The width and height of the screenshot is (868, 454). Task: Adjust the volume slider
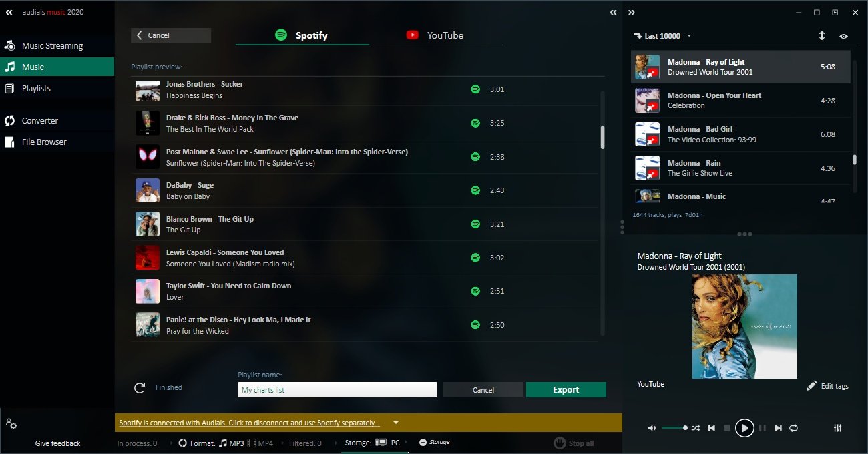click(x=674, y=428)
